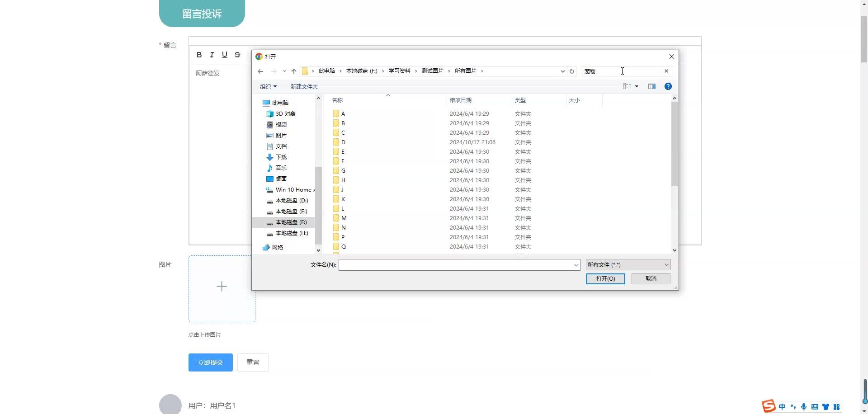868x414 pixels.
Task: Apply italic formatting in message editor
Action: point(212,55)
